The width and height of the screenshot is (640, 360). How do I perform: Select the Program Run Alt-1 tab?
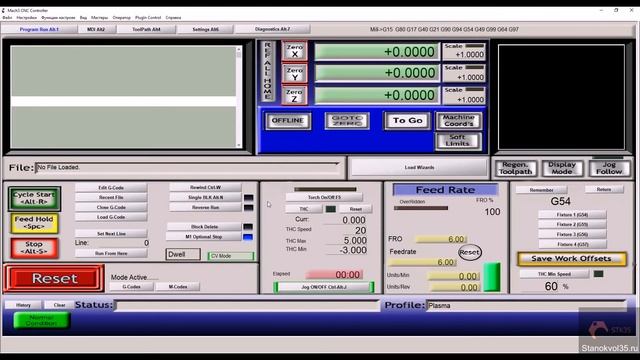[39, 29]
